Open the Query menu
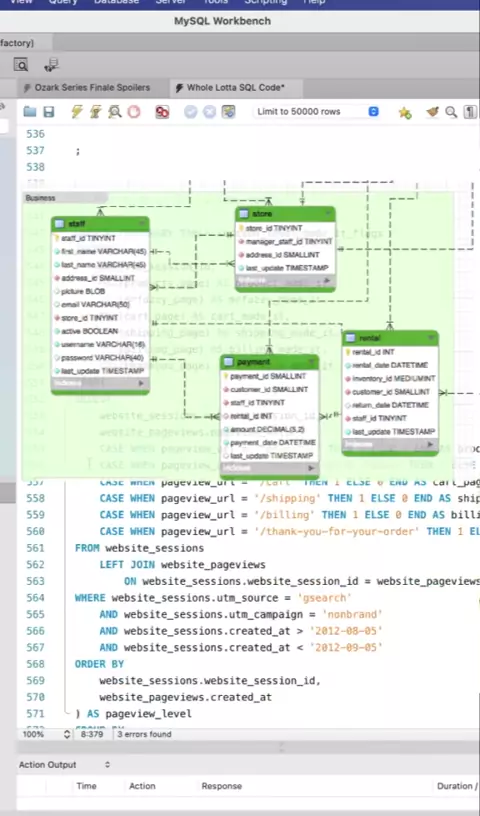Image resolution: width=480 pixels, height=816 pixels. (x=63, y=2)
